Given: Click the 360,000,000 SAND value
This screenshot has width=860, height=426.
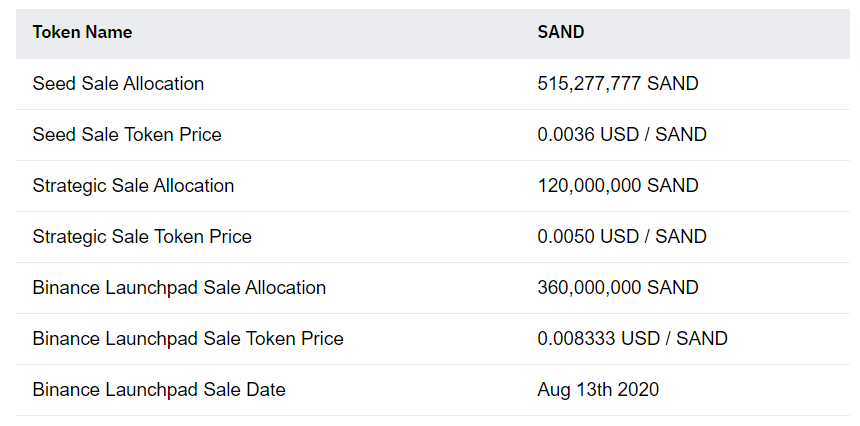Looking at the screenshot, I should (x=618, y=288).
